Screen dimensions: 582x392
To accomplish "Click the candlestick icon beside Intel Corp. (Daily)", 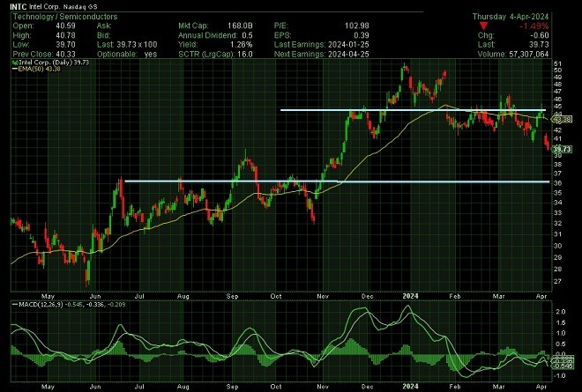I will pos(15,63).
